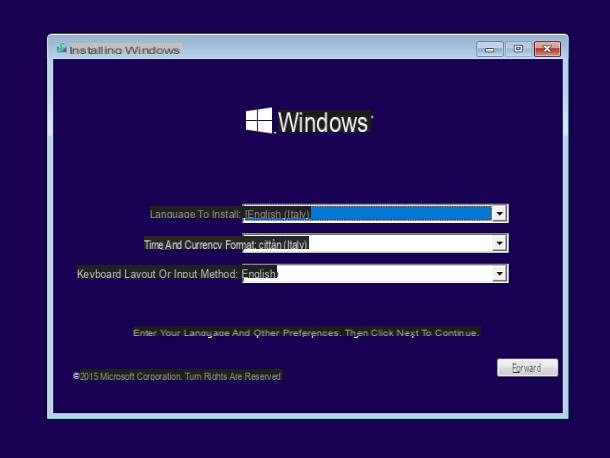Screen dimensions: 610x458
Task: Expand the Time And Currency Format dropdown arrow
Action: click(x=500, y=243)
